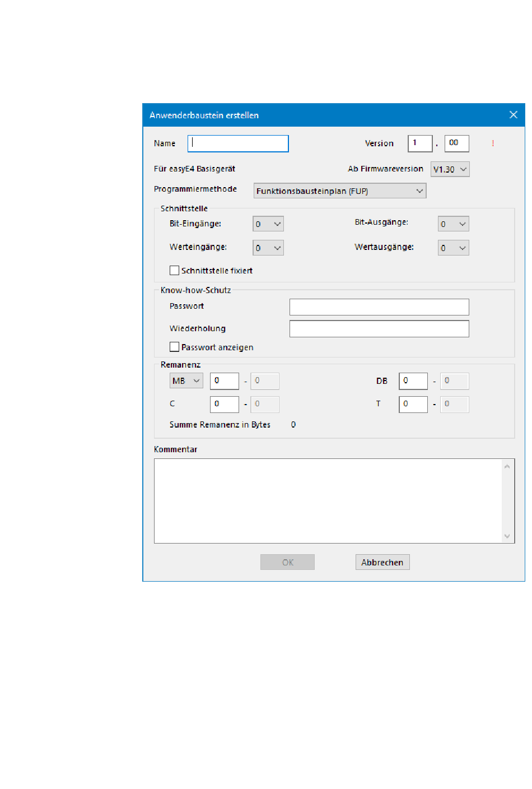Click the DB remanence start field
Screen dimensions: 532x789
click(x=413, y=381)
